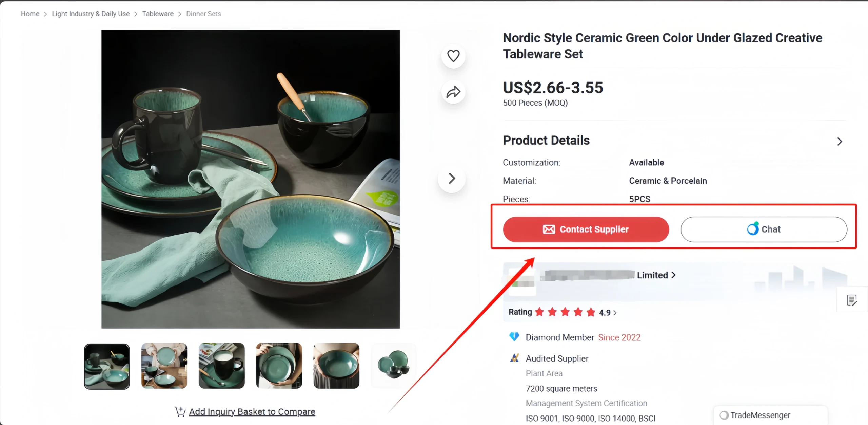Image resolution: width=868 pixels, height=425 pixels.
Task: Select last thumbnail with white background set
Action: 394,366
